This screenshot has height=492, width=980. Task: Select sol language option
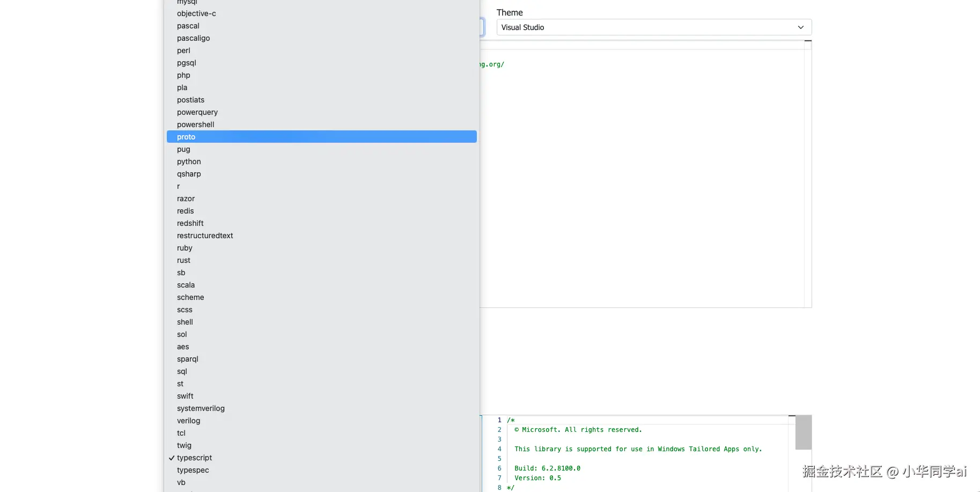pos(322,334)
